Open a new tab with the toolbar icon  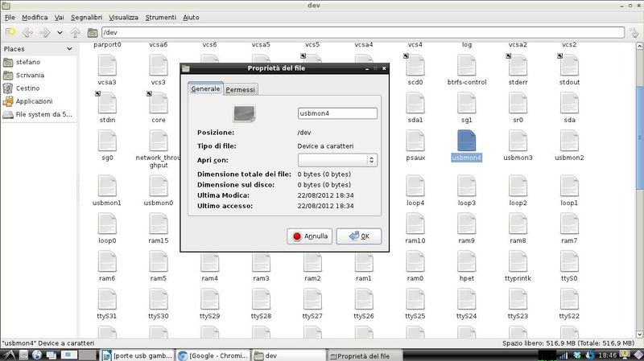(x=10, y=32)
